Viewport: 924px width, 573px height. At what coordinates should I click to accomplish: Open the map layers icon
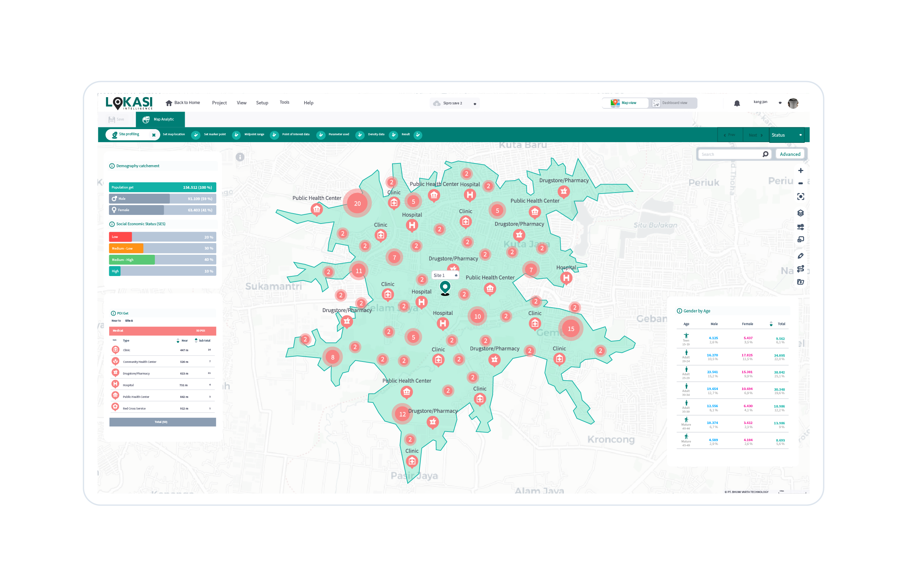[x=800, y=213]
